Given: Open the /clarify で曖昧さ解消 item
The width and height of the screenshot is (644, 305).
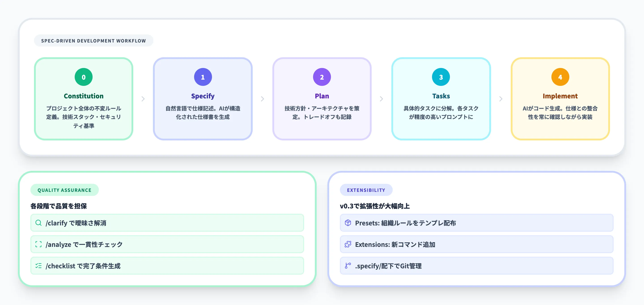Looking at the screenshot, I should pos(167,223).
